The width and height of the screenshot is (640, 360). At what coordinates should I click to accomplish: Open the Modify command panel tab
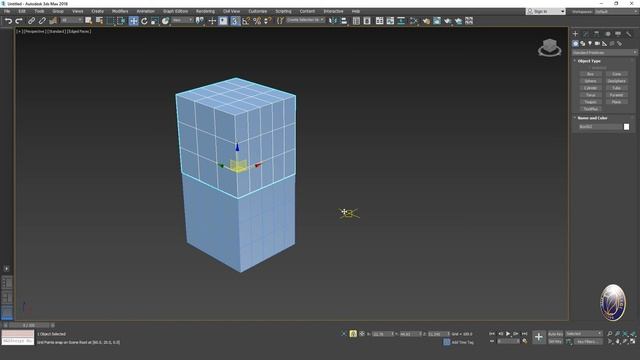coord(586,34)
